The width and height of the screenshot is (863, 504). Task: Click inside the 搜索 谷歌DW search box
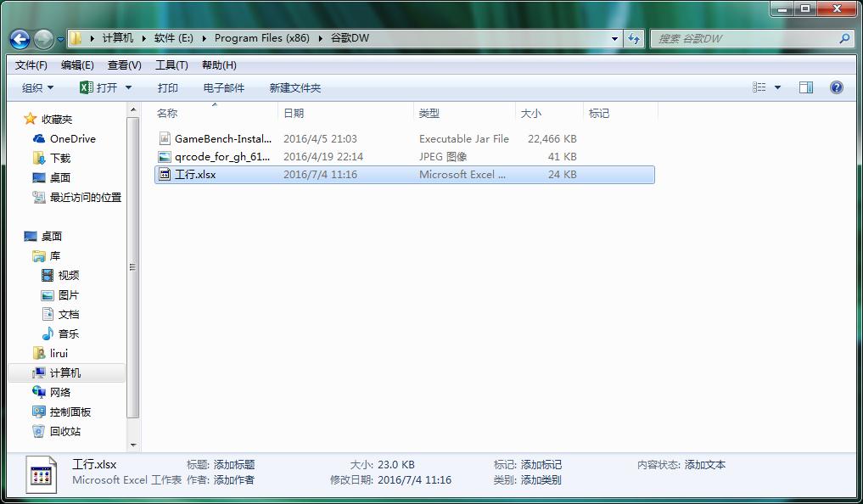point(747,38)
